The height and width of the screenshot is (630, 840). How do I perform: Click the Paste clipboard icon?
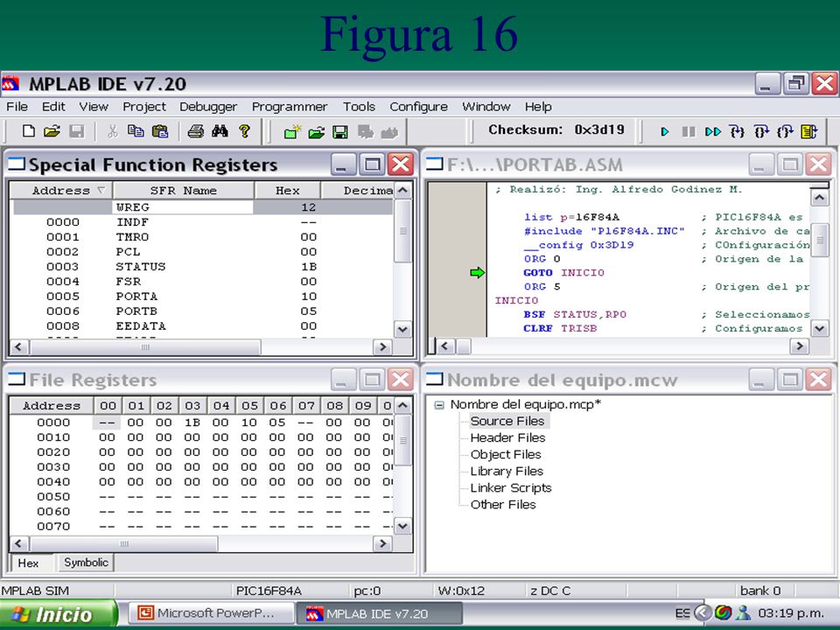click(160, 131)
